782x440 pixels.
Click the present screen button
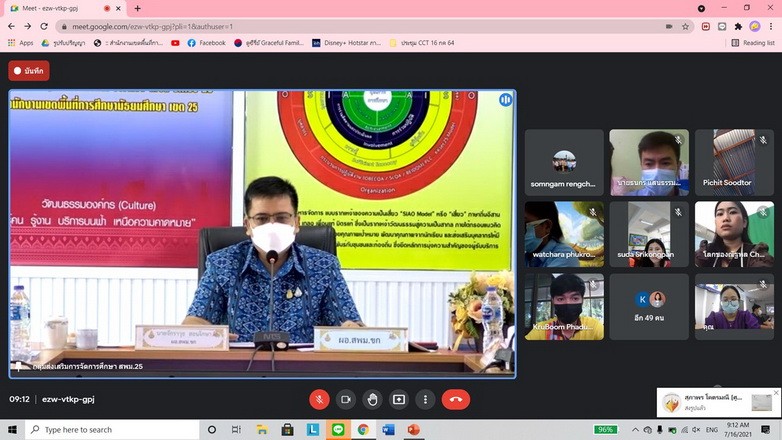[x=399, y=399]
